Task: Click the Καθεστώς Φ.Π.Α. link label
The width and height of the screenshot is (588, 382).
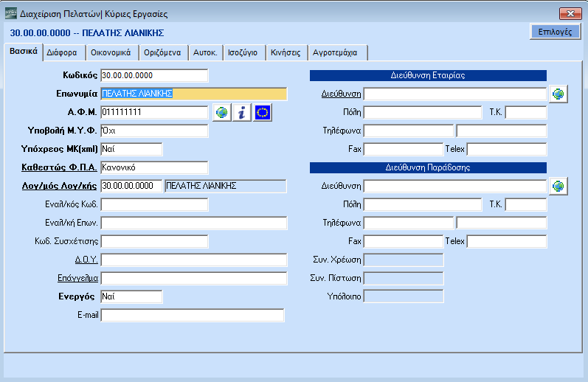Action: (59, 167)
